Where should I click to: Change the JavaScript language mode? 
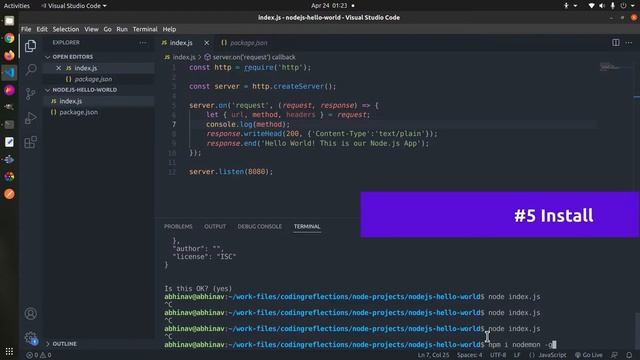click(552, 355)
